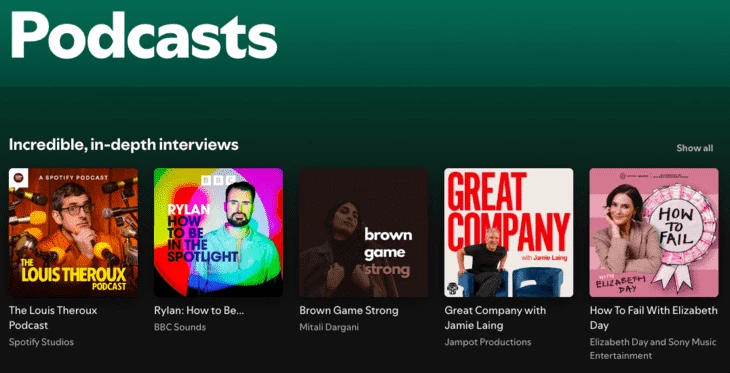
Task: Click 'Mitali Dargani' publisher text
Action: point(329,327)
